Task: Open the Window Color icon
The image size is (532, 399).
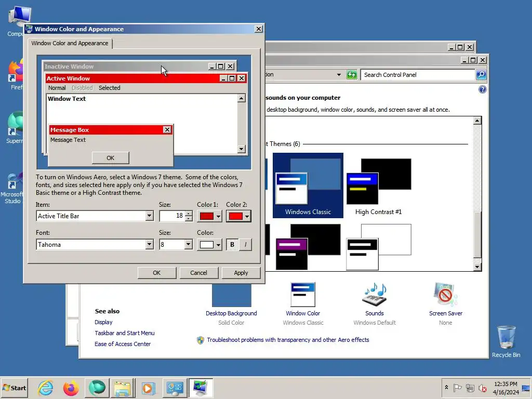Action: [x=303, y=295]
